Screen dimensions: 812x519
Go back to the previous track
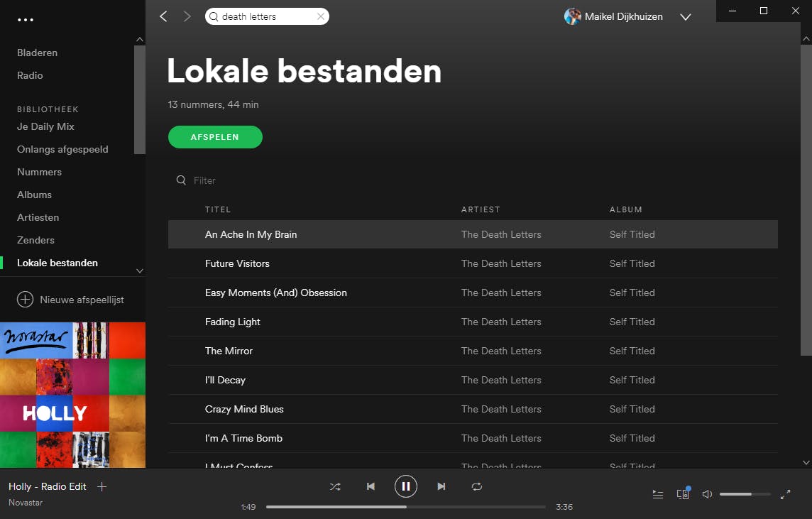(371, 486)
